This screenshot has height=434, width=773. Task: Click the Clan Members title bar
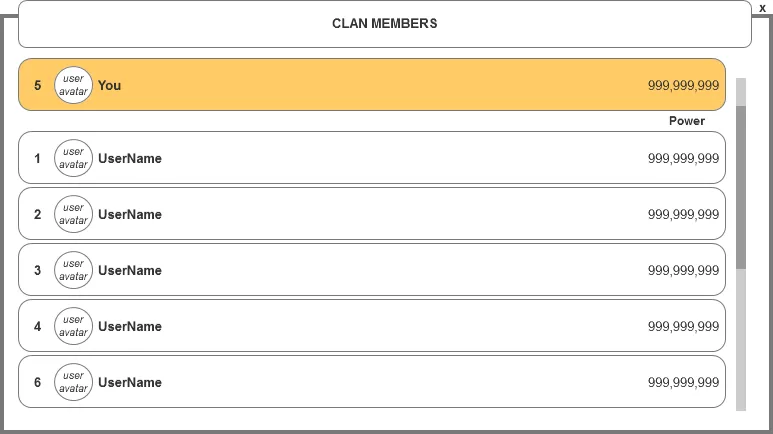pyautogui.click(x=384, y=24)
